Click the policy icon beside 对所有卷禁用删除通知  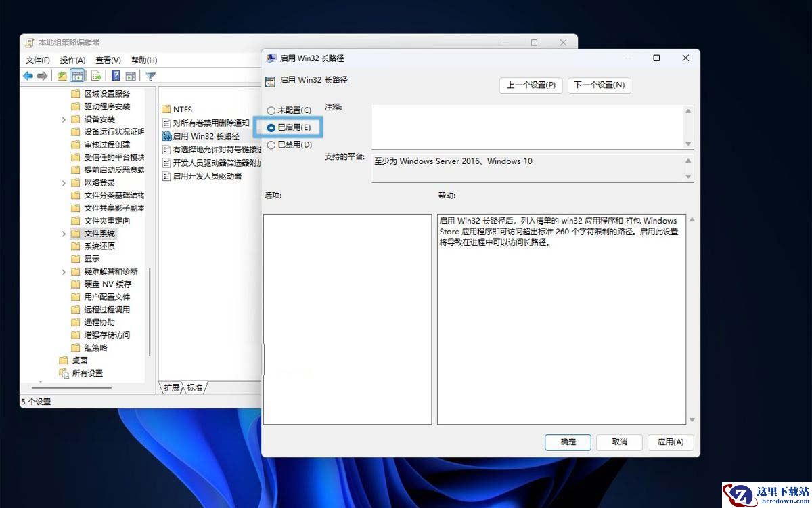[x=167, y=123]
